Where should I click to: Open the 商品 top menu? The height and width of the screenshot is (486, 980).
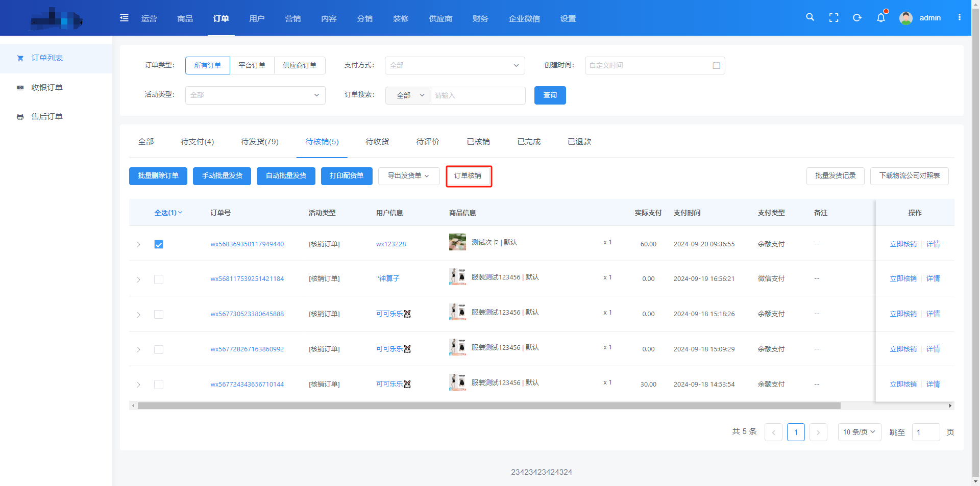pos(185,18)
